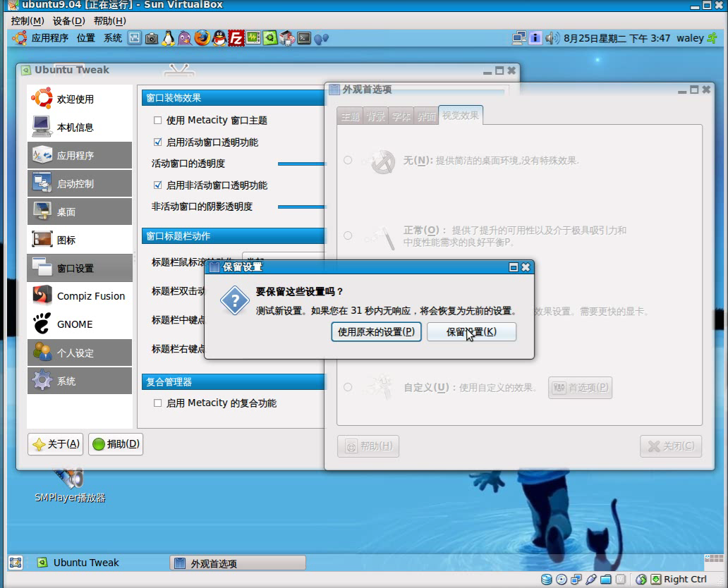Select GNOME in the Ubuntu Tweak sidebar
728x588 pixels.
tap(80, 324)
